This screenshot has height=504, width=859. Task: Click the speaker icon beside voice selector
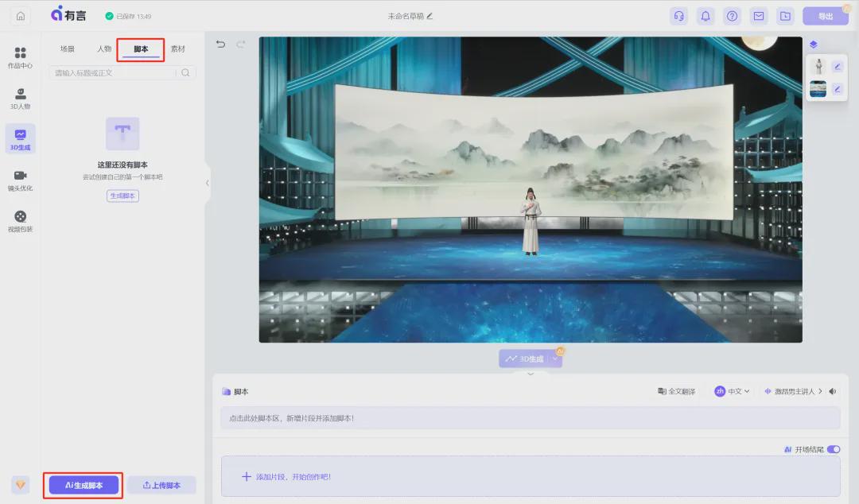(x=834, y=391)
